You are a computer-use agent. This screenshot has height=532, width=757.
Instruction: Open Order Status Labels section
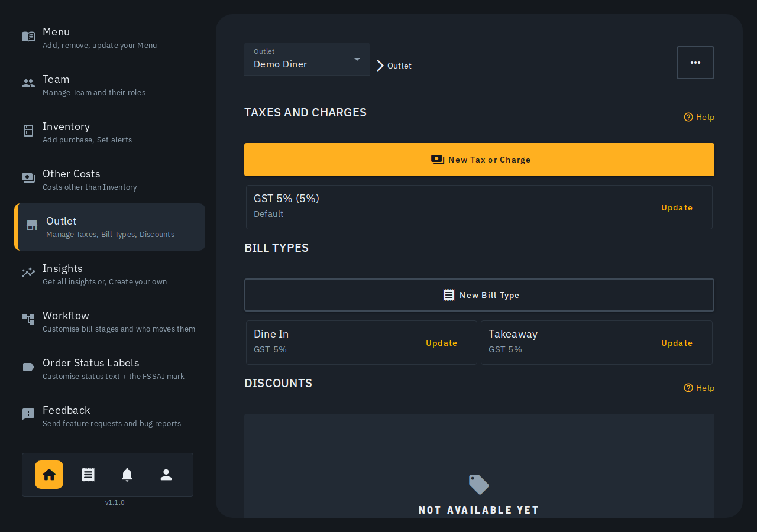coord(109,369)
